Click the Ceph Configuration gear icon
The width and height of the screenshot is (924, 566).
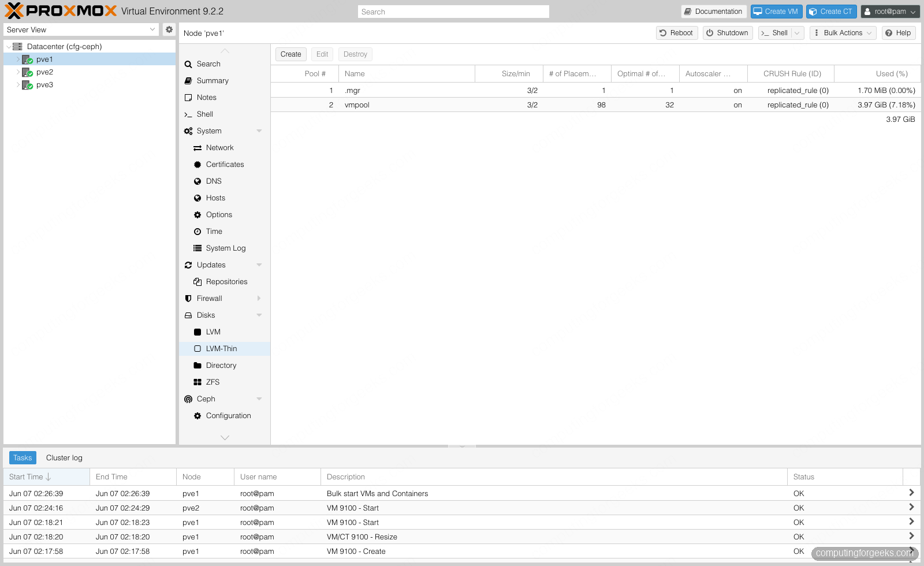pyautogui.click(x=198, y=416)
